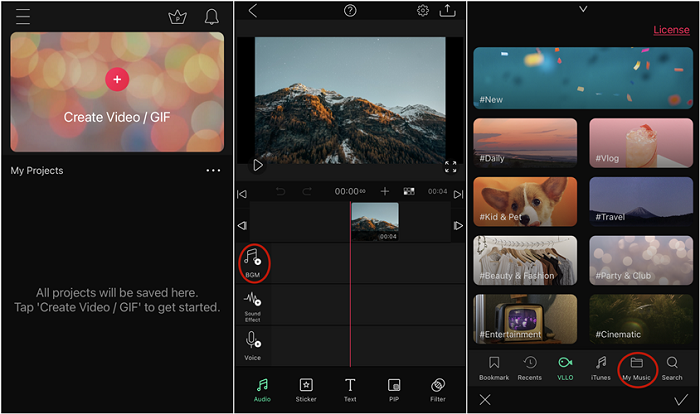Select the mountain clip on timeline
Viewport: 700px width, 414px height.
pos(374,221)
